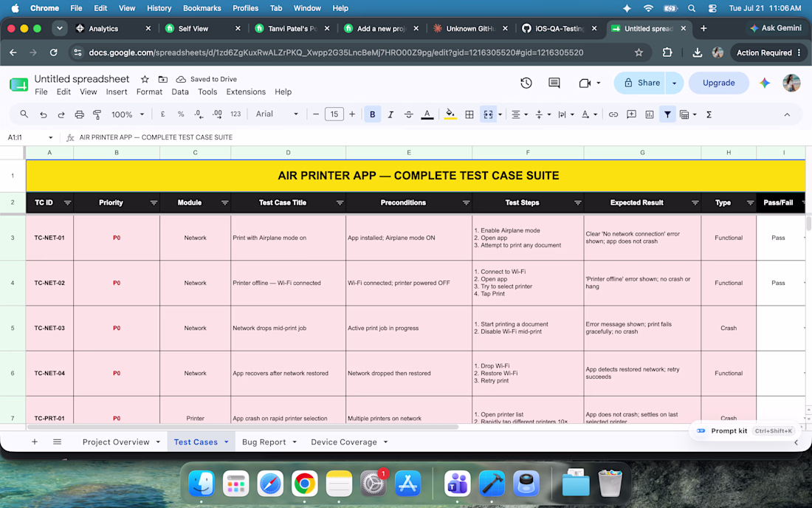Open number format 123 menu

(235, 114)
